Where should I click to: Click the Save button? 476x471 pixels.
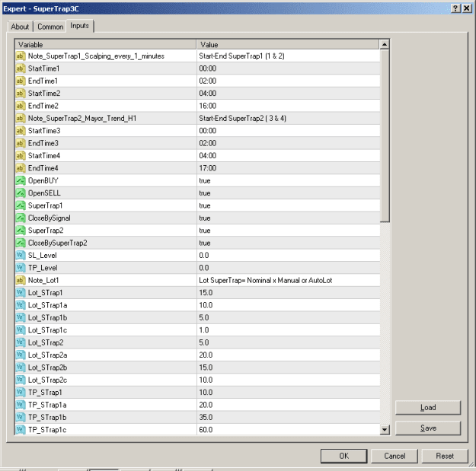tap(428, 428)
